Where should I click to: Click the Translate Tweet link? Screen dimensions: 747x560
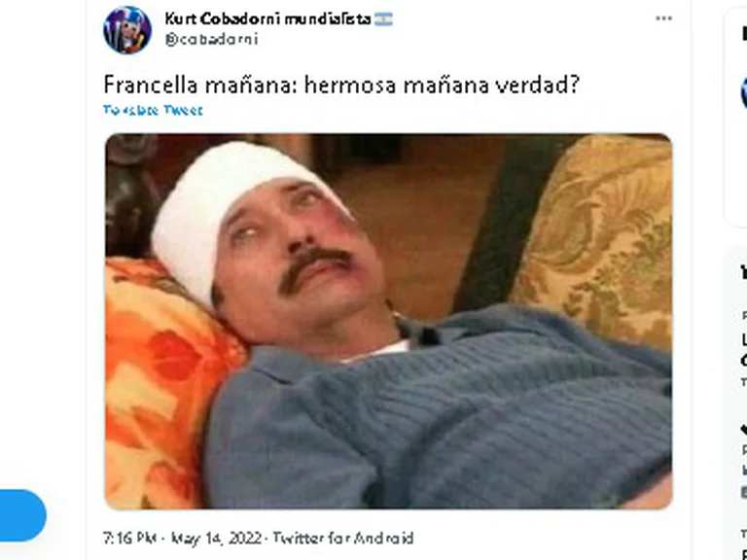(x=153, y=110)
